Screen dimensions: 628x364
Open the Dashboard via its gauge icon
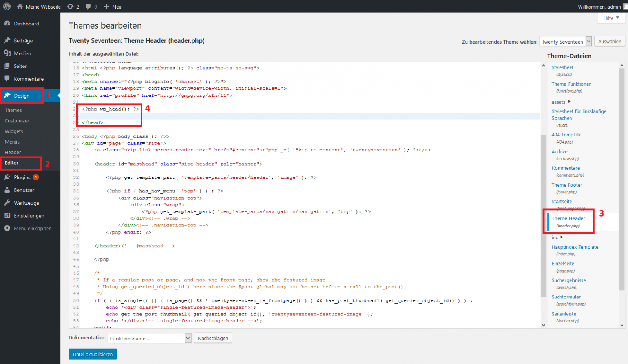pos(8,24)
